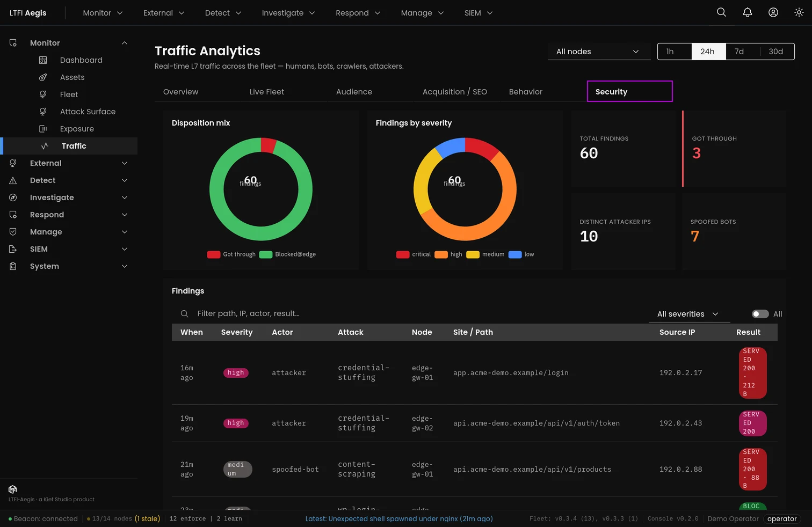This screenshot has width=812, height=527.
Task: Toggle the All findings switch
Action: (x=760, y=314)
